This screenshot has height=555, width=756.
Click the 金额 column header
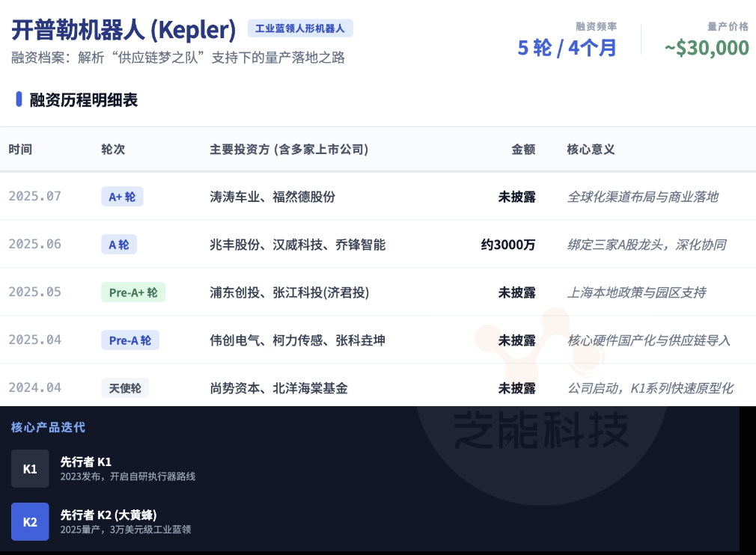click(523, 150)
